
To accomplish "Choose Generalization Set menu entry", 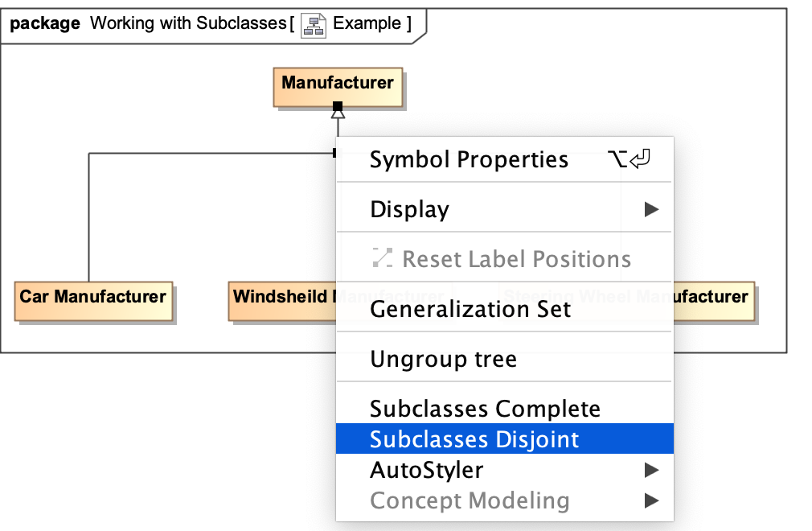I will [470, 309].
